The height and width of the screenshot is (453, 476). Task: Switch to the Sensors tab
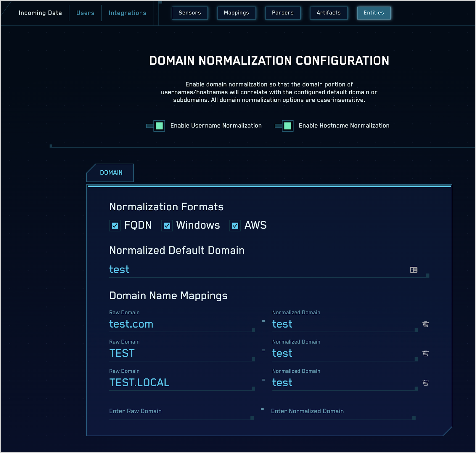pyautogui.click(x=189, y=13)
